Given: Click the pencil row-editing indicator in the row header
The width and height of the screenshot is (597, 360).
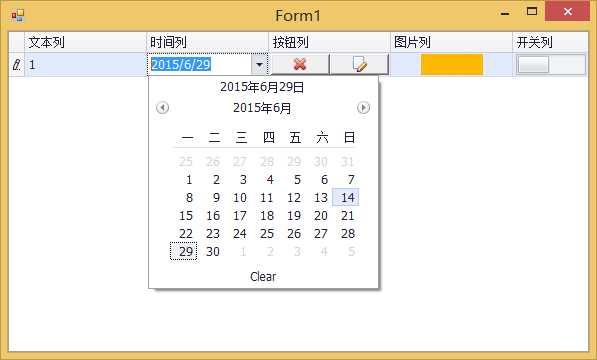Looking at the screenshot, I should point(16,64).
